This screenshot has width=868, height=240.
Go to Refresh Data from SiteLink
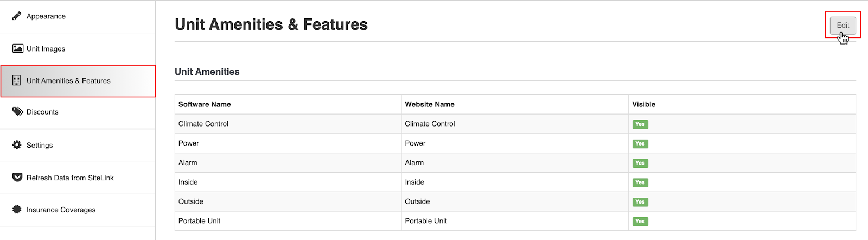pos(78,178)
